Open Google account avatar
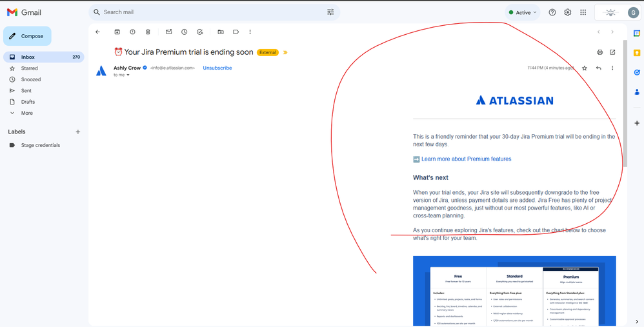The height and width of the screenshot is (327, 644). click(x=633, y=13)
